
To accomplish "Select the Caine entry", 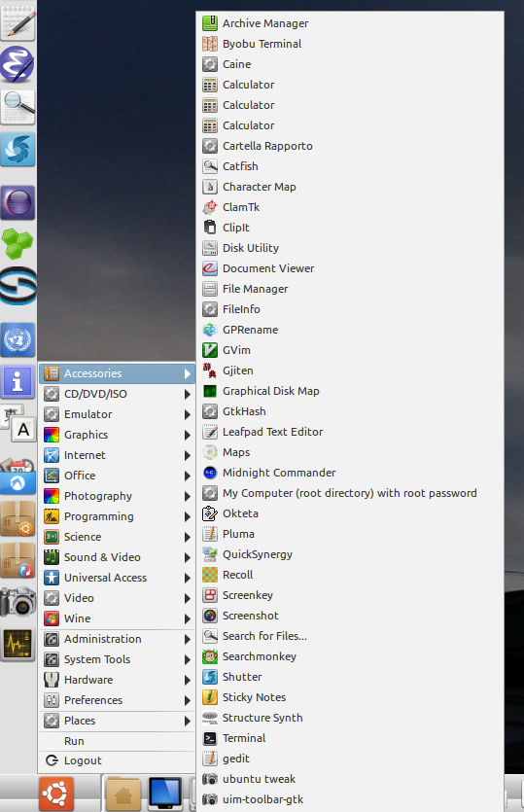I will point(350,64).
